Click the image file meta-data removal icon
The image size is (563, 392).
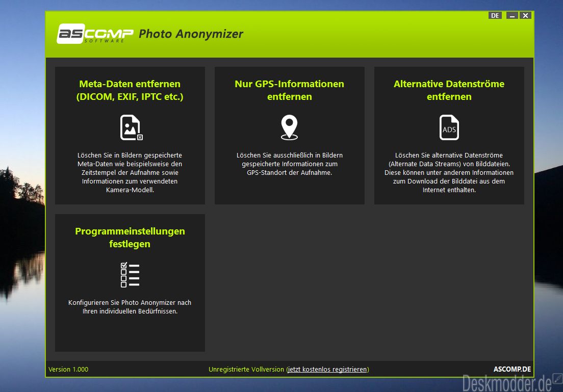point(131,127)
